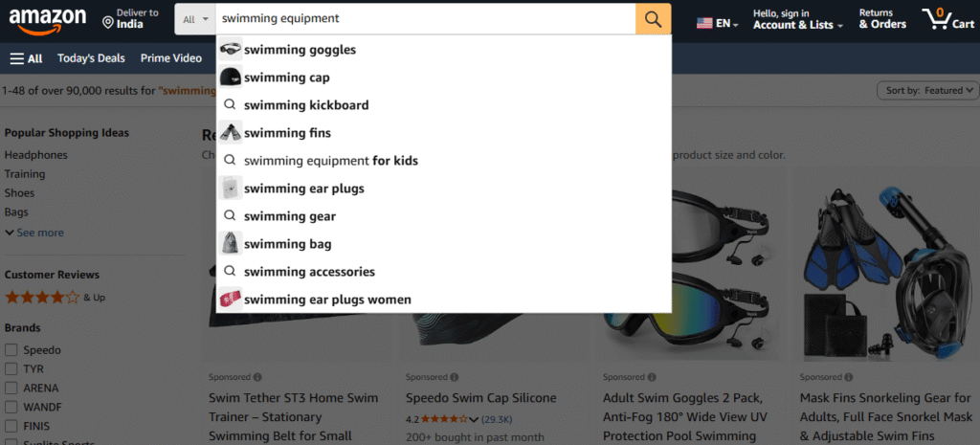This screenshot has height=445, width=980.
Task: Open the hamburger All menu icon
Action: [17, 58]
